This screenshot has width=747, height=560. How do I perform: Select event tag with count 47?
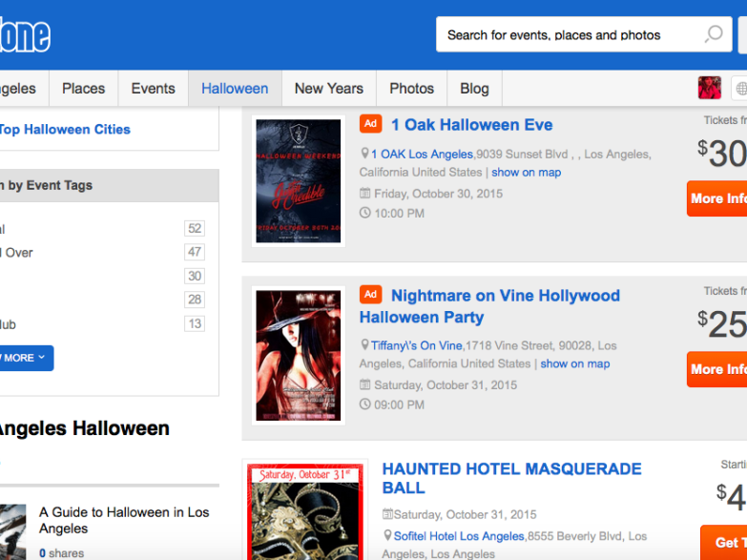tap(195, 252)
